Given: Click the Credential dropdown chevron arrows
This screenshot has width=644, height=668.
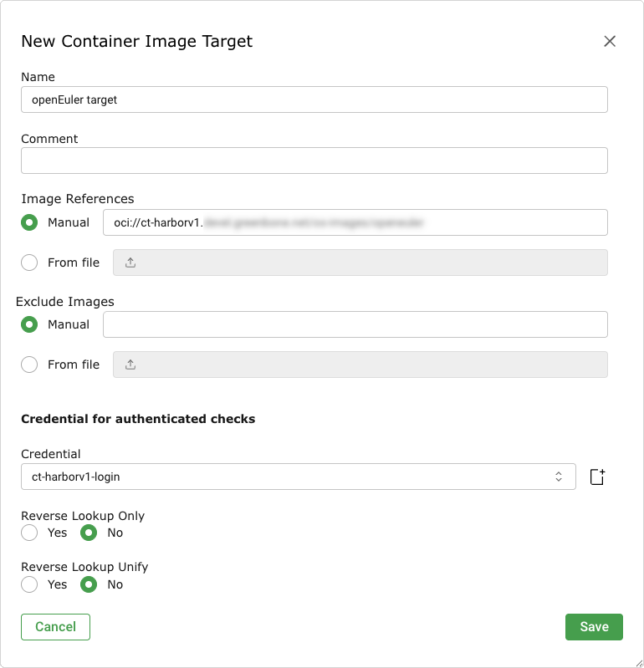Looking at the screenshot, I should (559, 477).
